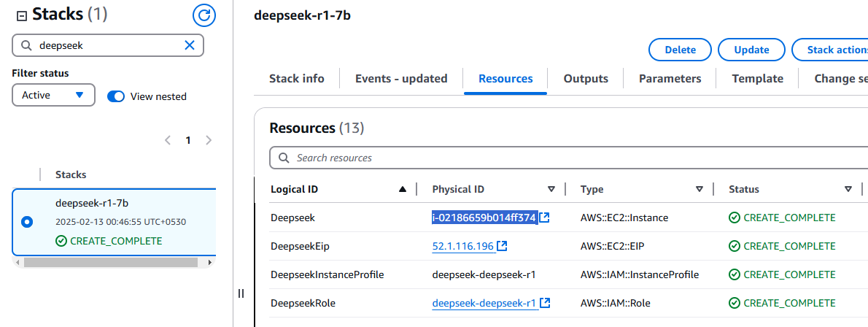Image resolution: width=868 pixels, height=327 pixels.
Task: Sort by Logical ID column arrow
Action: [403, 190]
